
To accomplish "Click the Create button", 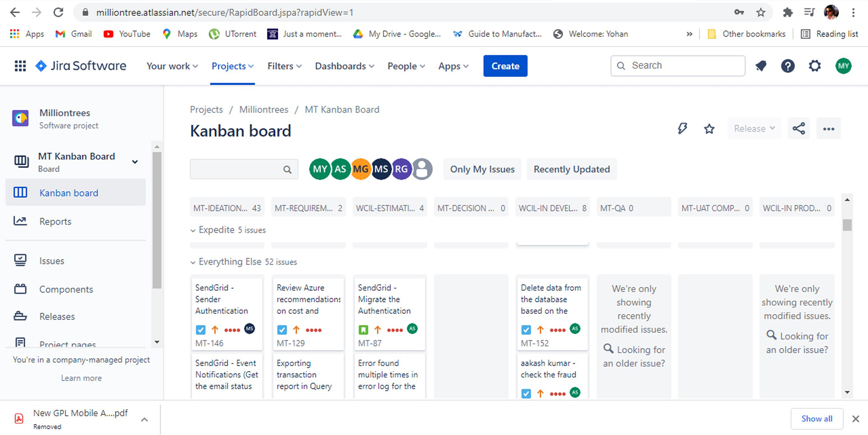I will tap(505, 66).
